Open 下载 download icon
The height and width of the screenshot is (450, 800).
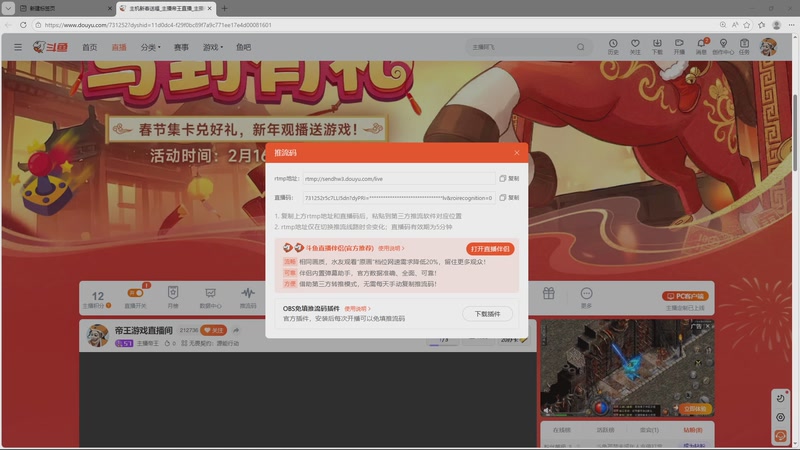click(657, 46)
